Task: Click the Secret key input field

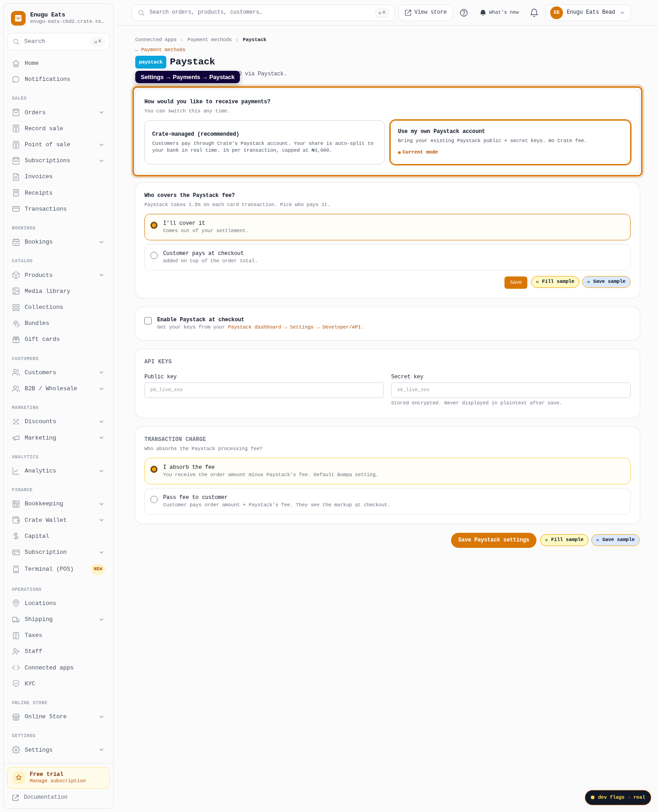Action: click(511, 390)
